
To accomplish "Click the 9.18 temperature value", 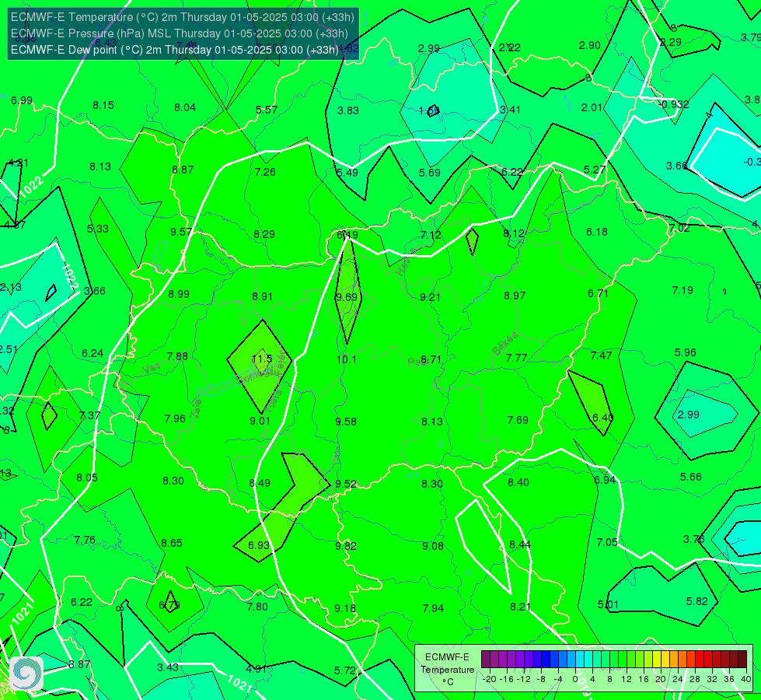I will point(344,608).
